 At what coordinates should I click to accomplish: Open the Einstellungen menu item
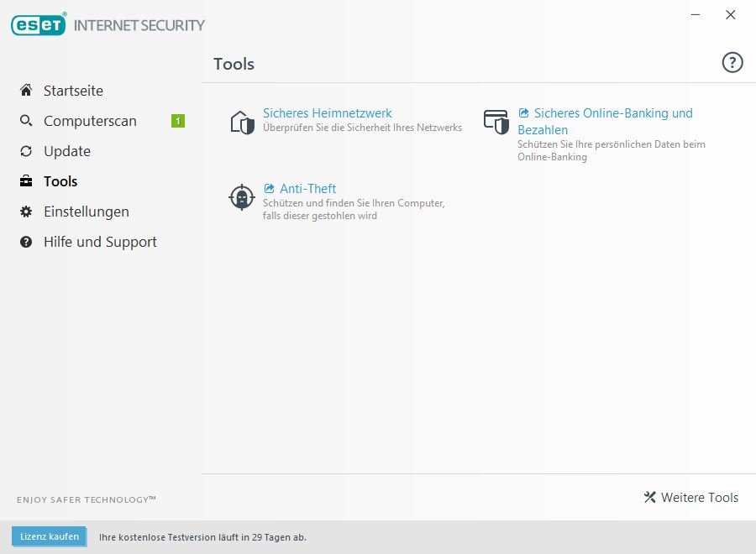point(86,212)
